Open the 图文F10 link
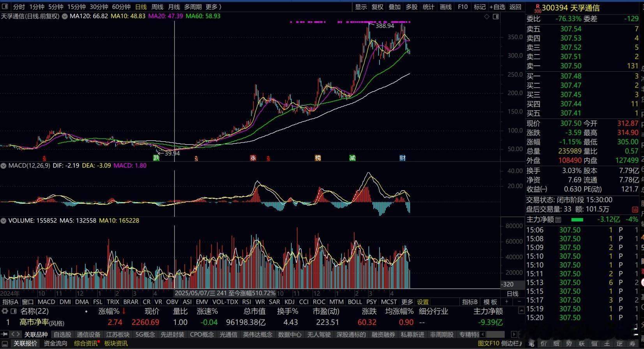 tap(489, 344)
